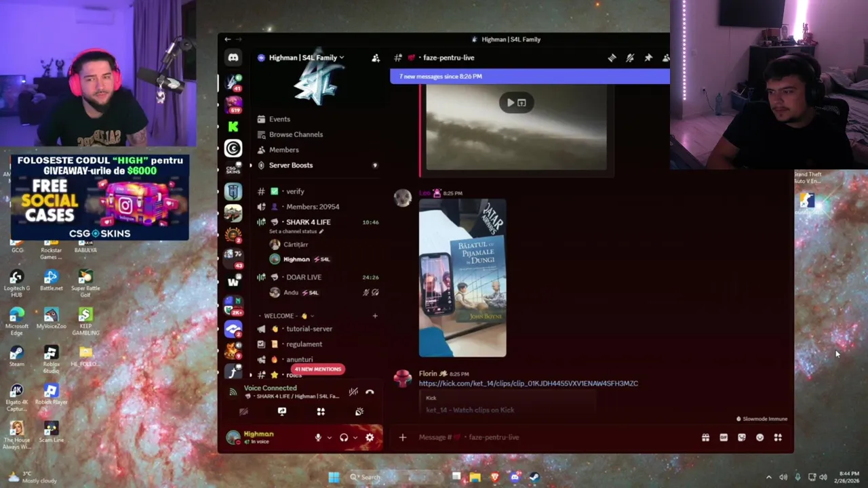Image resolution: width=868 pixels, height=488 pixels.
Task: Toggle camera video in voice panel
Action: pos(243,411)
